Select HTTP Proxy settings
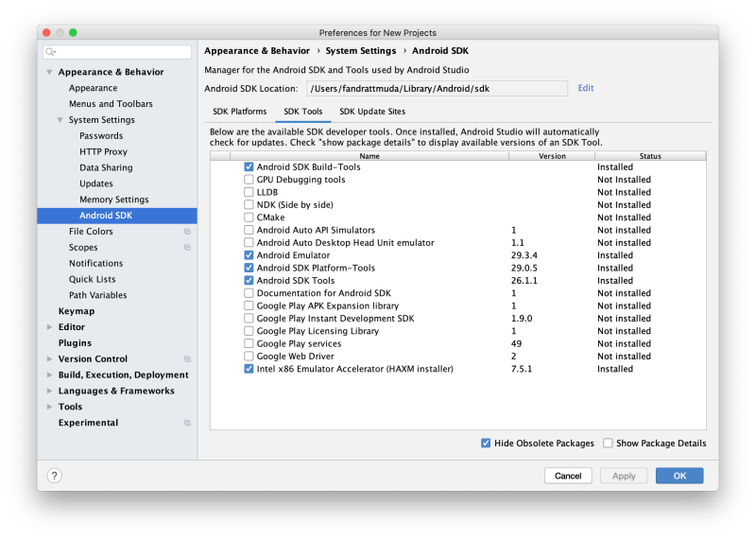This screenshot has width=756, height=540. [103, 151]
